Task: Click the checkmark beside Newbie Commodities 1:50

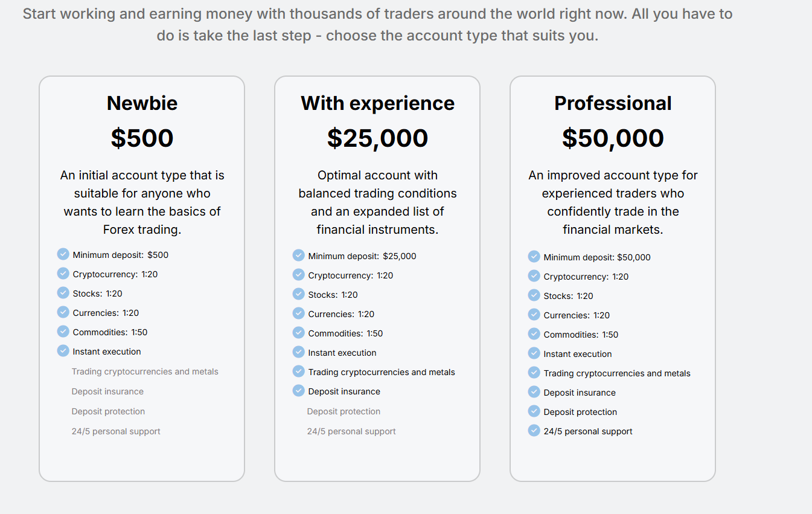Action: [63, 332]
